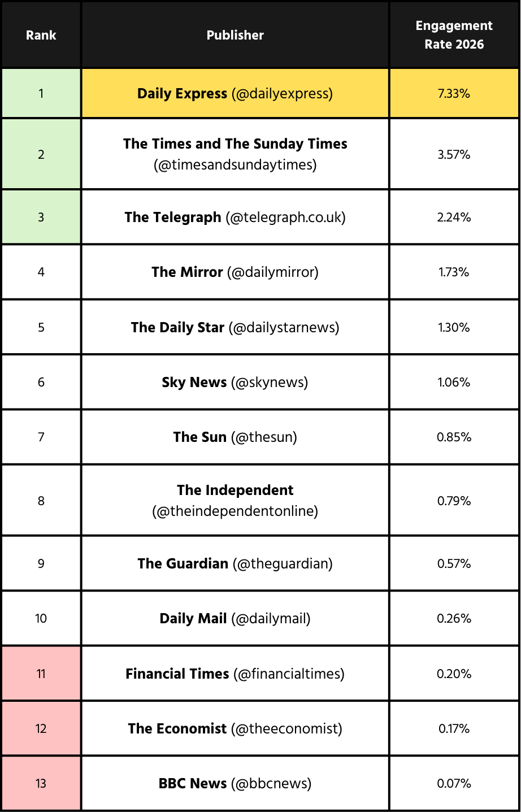Select the Sky News publisher cell
Screen dimensions: 521x812
pyautogui.click(x=235, y=383)
